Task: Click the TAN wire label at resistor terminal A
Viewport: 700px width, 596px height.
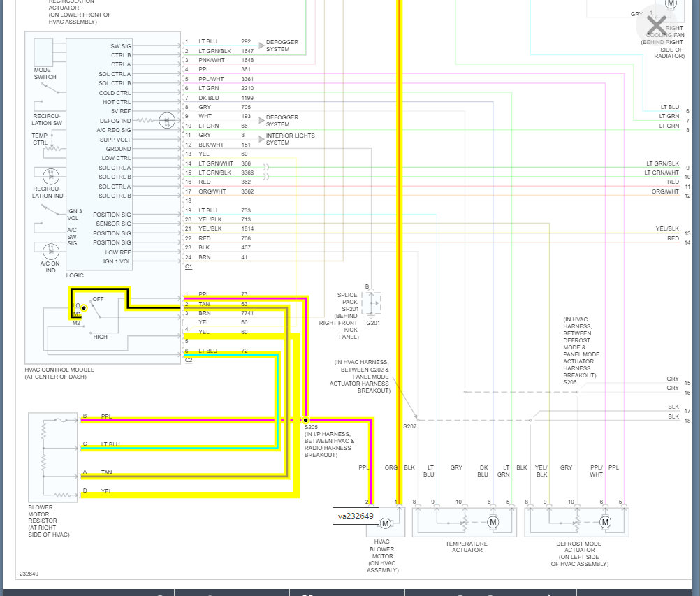Action: click(x=106, y=472)
